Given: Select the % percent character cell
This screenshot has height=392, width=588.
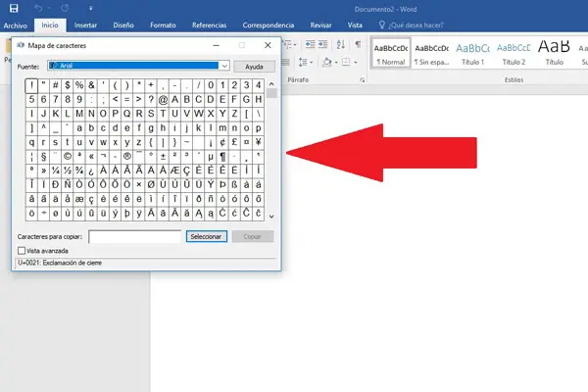Looking at the screenshot, I should [x=79, y=85].
